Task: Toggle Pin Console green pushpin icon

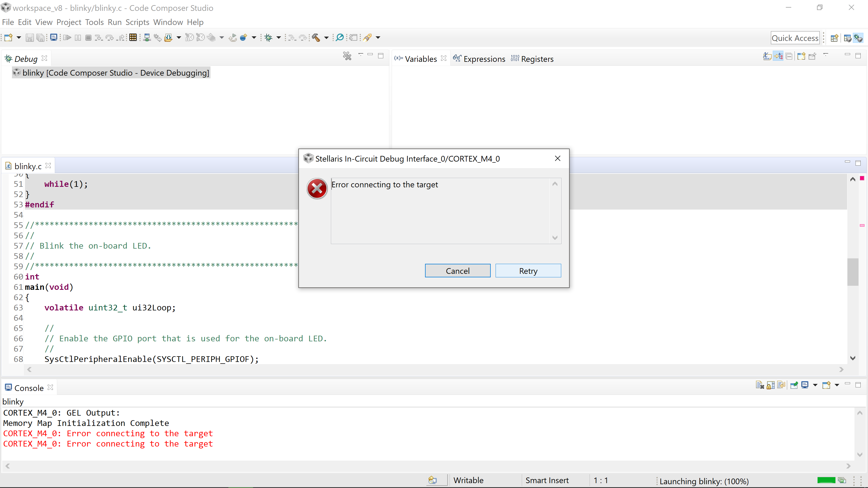Action: 794,385
